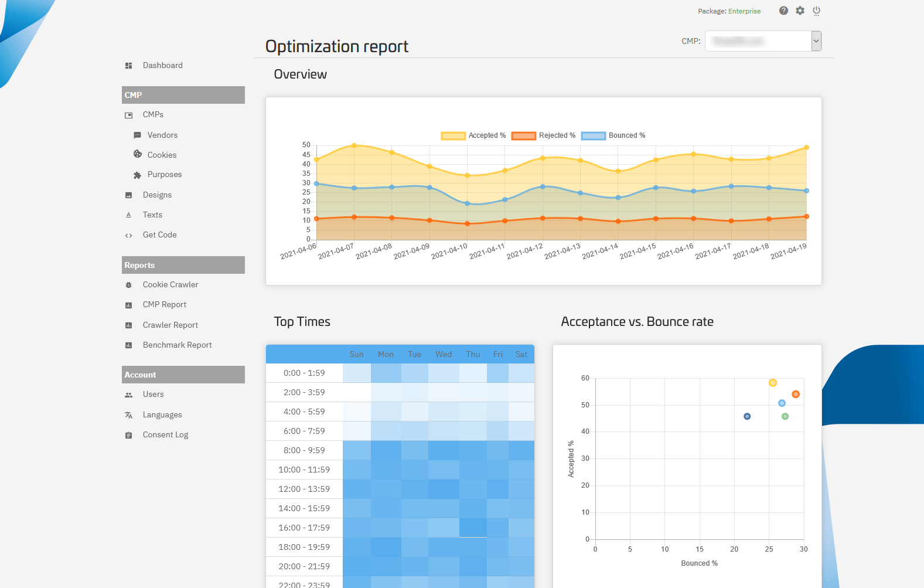
Task: Toggle Rejected % legend series
Action: pos(544,135)
